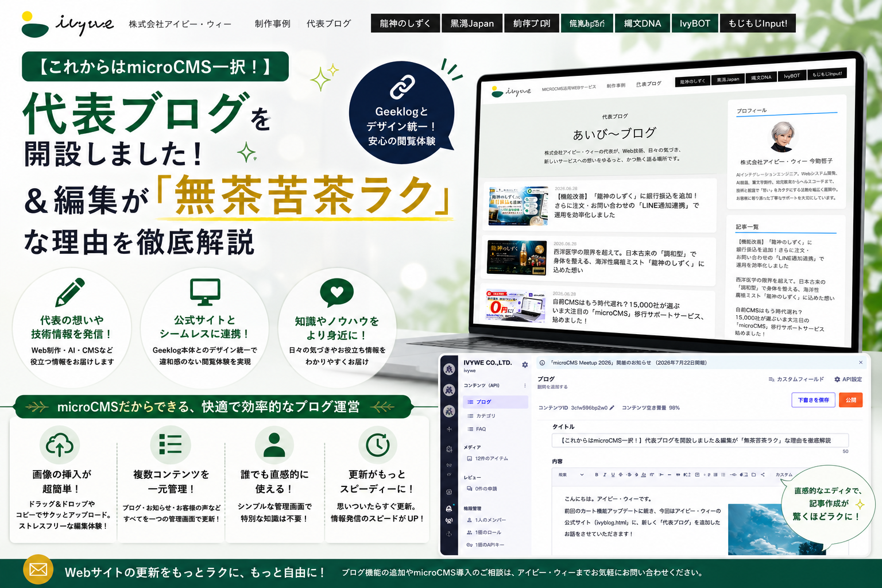Click the コンテンツID 3cfw596bp2w0 value
This screenshot has height=588, width=882.
[x=589, y=408]
